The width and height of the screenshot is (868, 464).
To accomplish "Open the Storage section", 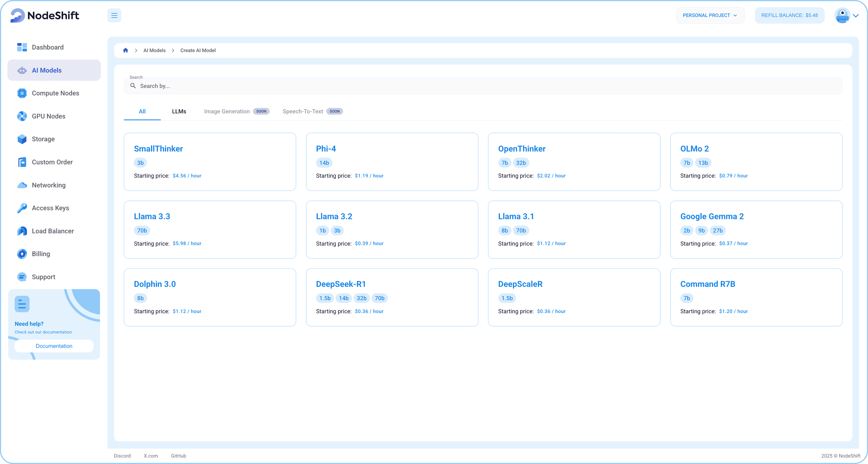I will tap(54, 139).
